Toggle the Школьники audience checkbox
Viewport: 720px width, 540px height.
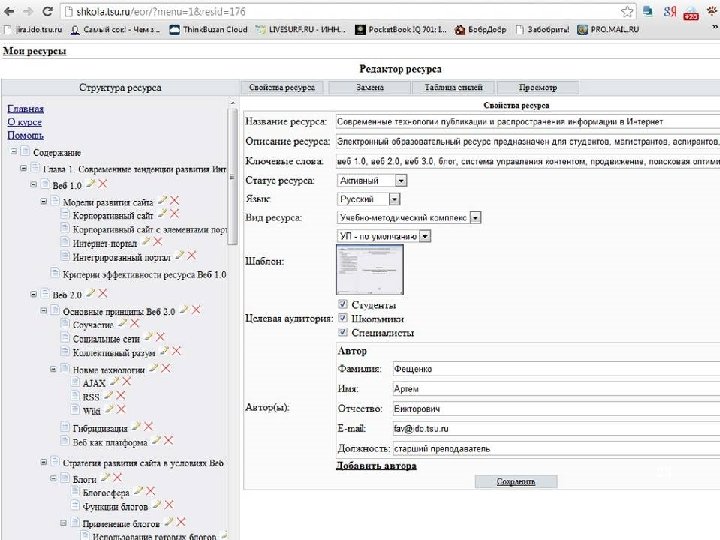coord(343,318)
